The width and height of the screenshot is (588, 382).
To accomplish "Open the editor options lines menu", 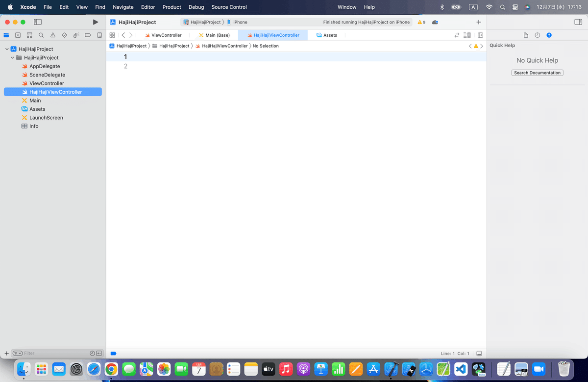I will 467,35.
